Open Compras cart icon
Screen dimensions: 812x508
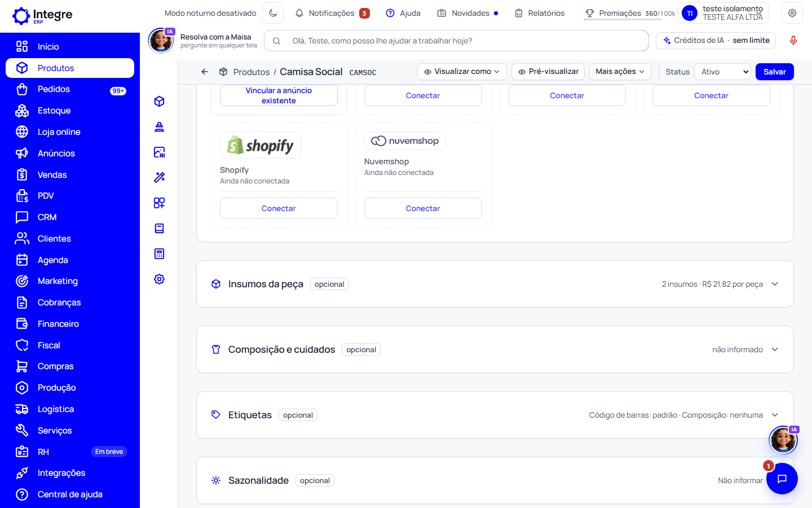pos(22,366)
